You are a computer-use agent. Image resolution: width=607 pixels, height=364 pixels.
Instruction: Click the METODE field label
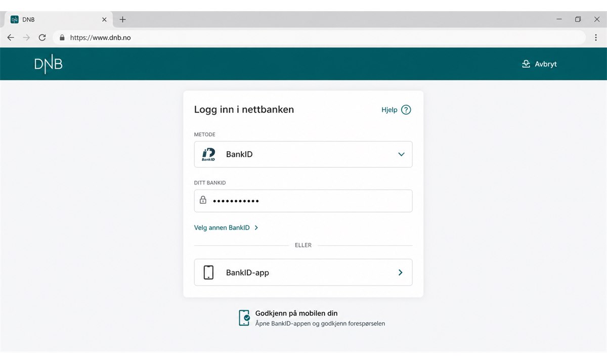pos(205,134)
